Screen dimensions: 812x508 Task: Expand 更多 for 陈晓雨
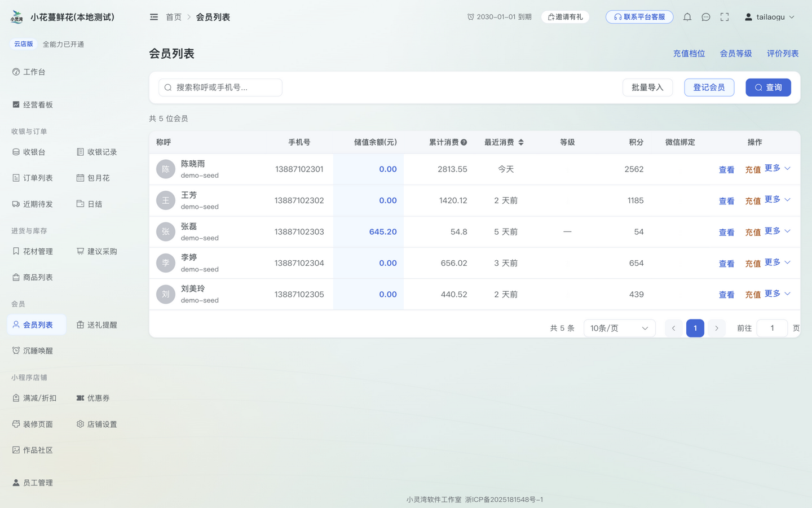778,168
